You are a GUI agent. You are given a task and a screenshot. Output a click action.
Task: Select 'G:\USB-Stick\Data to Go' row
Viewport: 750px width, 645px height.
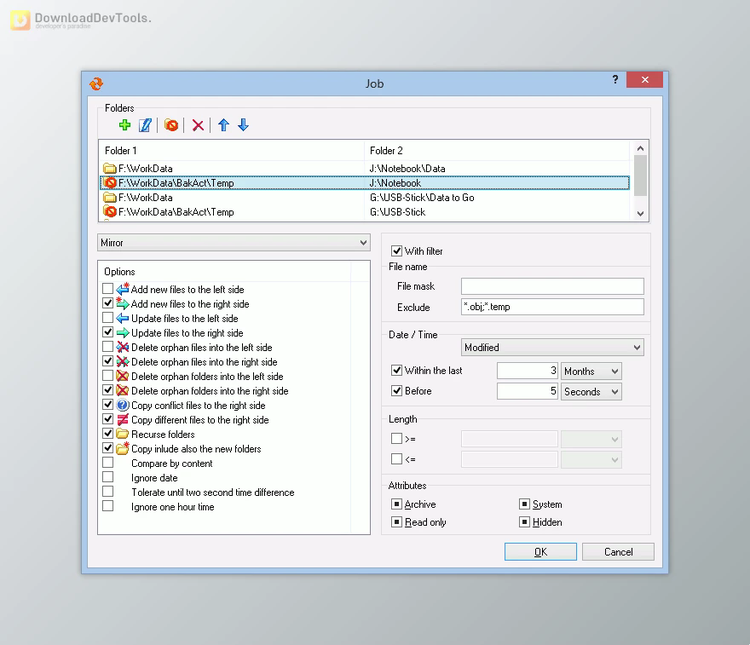[x=365, y=198]
